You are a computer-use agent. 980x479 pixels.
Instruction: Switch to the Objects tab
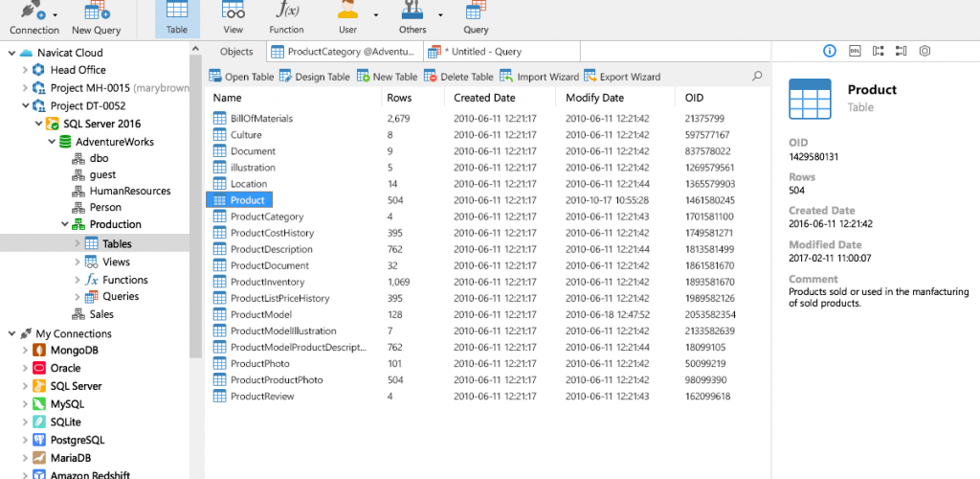236,52
